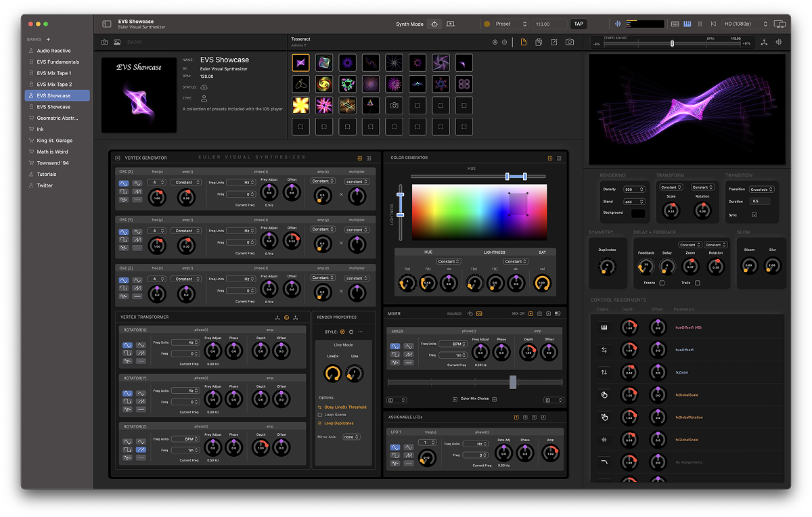Click the piano keyboard icon in Control Assignments

604,328
